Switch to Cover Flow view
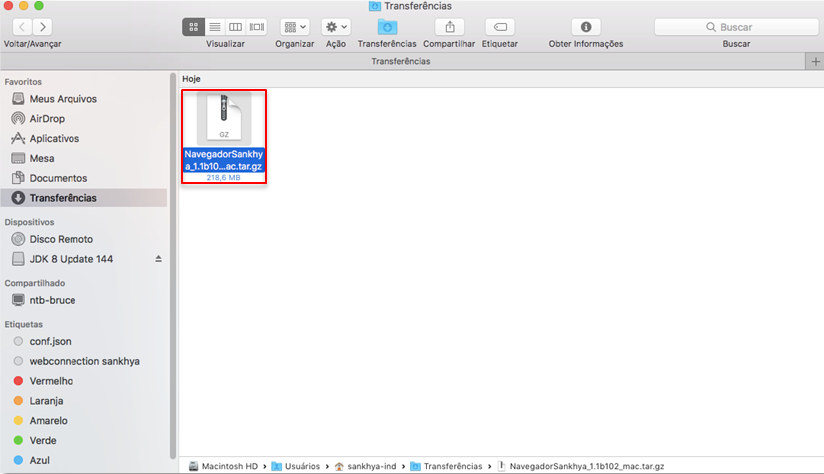The height and width of the screenshot is (474, 824). click(257, 27)
